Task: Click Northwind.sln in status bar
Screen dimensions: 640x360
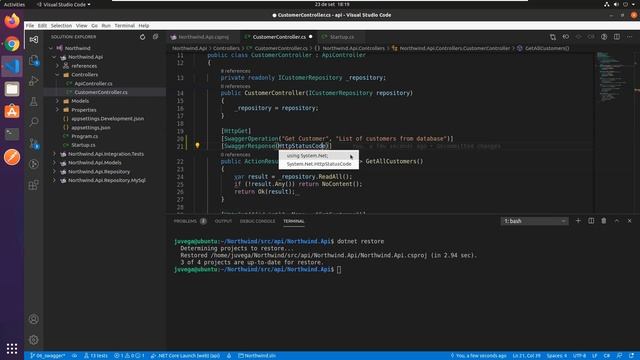Action: (257, 356)
